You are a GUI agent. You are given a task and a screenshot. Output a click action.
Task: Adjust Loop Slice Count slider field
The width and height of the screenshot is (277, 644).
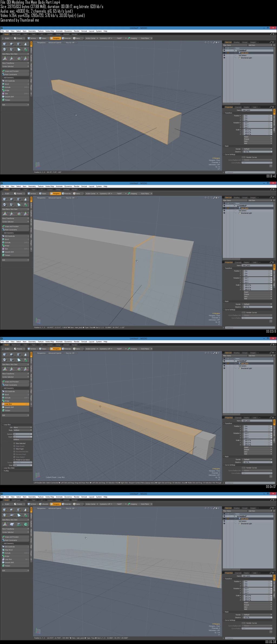23,437
